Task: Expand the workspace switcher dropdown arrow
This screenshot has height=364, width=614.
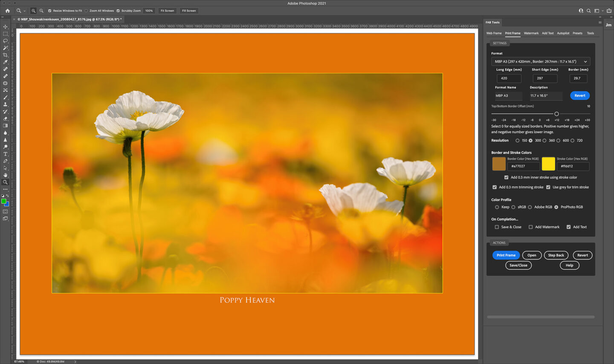Action: point(602,11)
